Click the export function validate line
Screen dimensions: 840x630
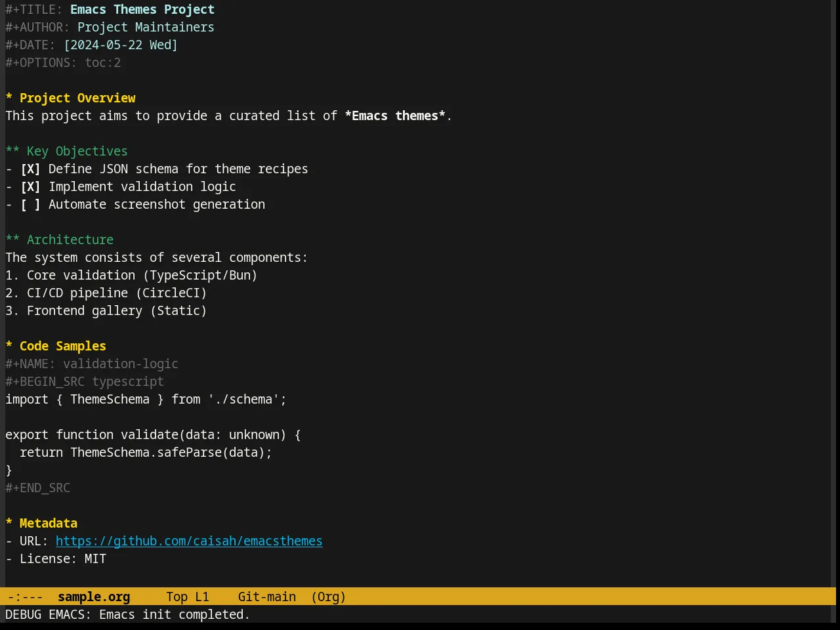point(153,435)
